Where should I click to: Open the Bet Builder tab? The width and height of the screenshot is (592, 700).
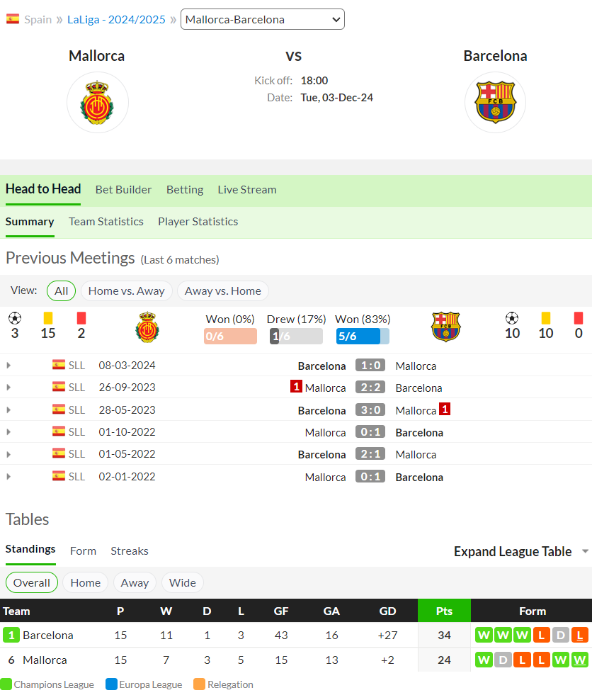(x=124, y=190)
